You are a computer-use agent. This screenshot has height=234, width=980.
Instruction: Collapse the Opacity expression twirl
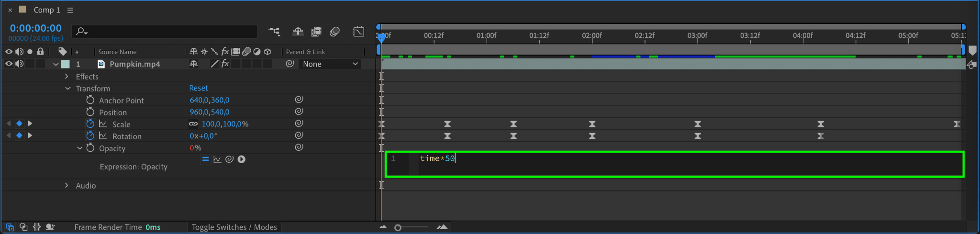click(80, 148)
